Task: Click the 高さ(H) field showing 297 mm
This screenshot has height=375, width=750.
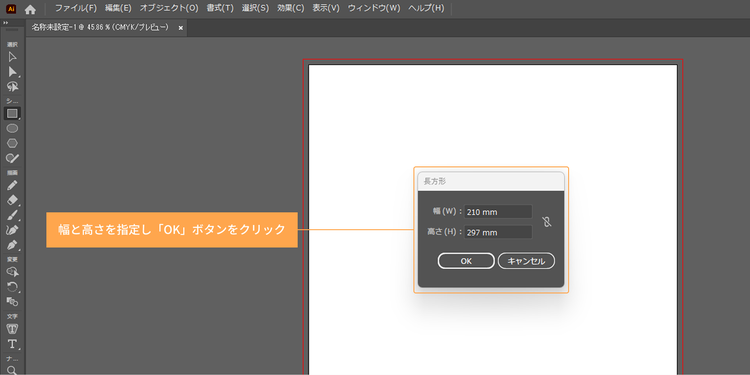Action: [x=498, y=232]
